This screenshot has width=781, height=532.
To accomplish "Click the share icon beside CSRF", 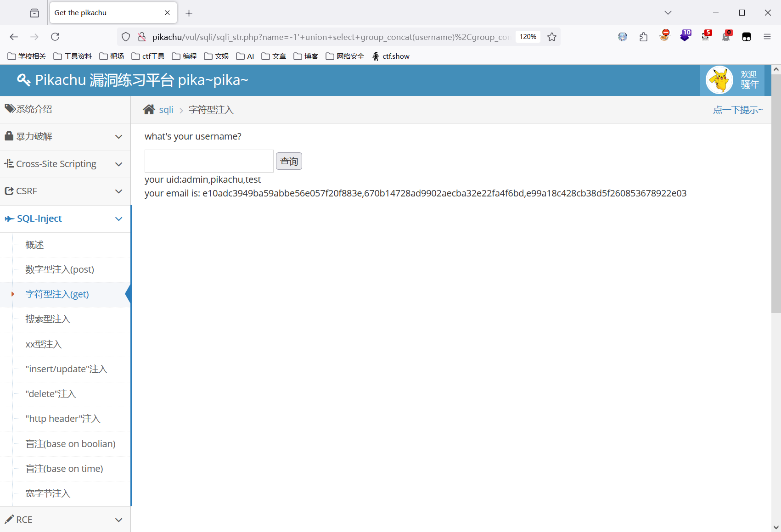I will [x=9, y=190].
